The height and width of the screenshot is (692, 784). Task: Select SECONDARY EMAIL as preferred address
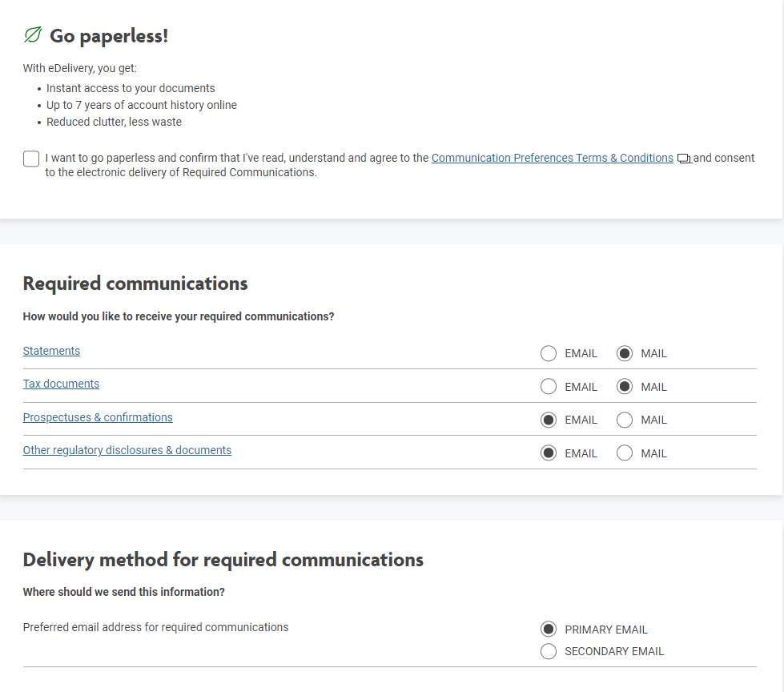pyautogui.click(x=549, y=651)
